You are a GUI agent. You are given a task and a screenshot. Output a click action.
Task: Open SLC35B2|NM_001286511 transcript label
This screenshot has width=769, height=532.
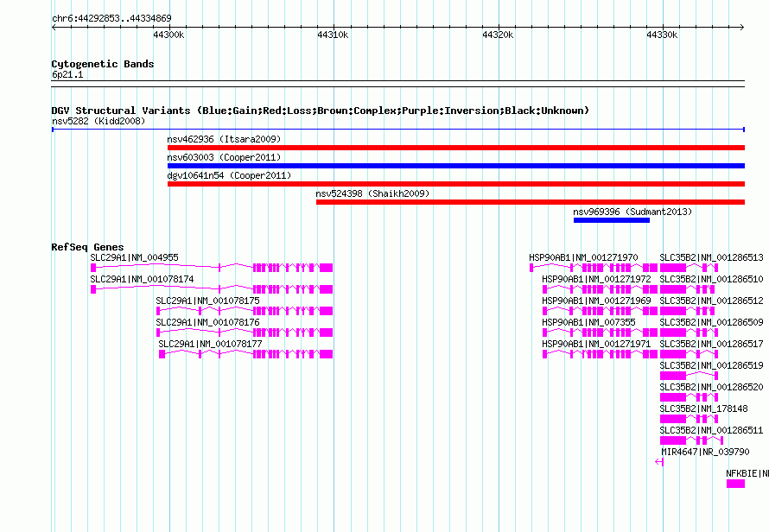click(x=712, y=430)
